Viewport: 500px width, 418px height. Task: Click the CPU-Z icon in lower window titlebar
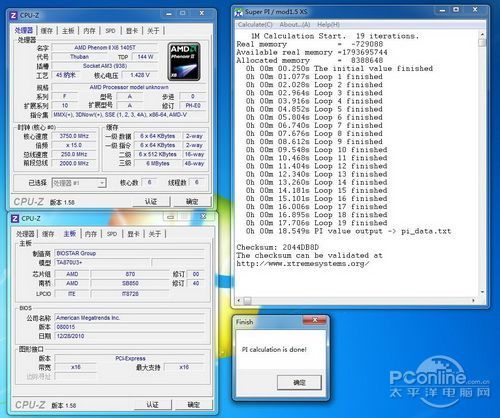[15, 218]
